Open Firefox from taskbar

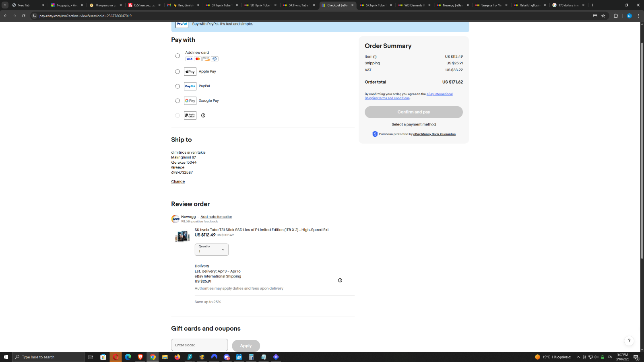(x=178, y=357)
